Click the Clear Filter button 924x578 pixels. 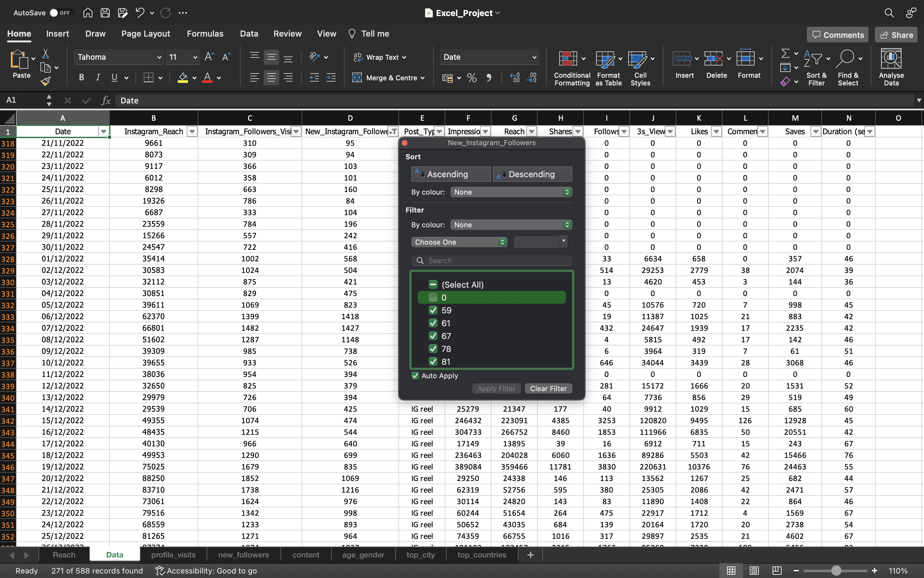tap(548, 389)
